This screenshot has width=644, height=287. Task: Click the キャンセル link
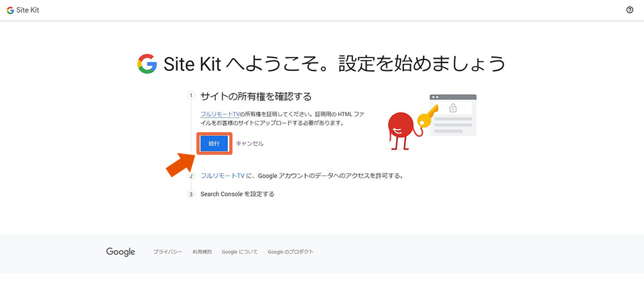250,143
